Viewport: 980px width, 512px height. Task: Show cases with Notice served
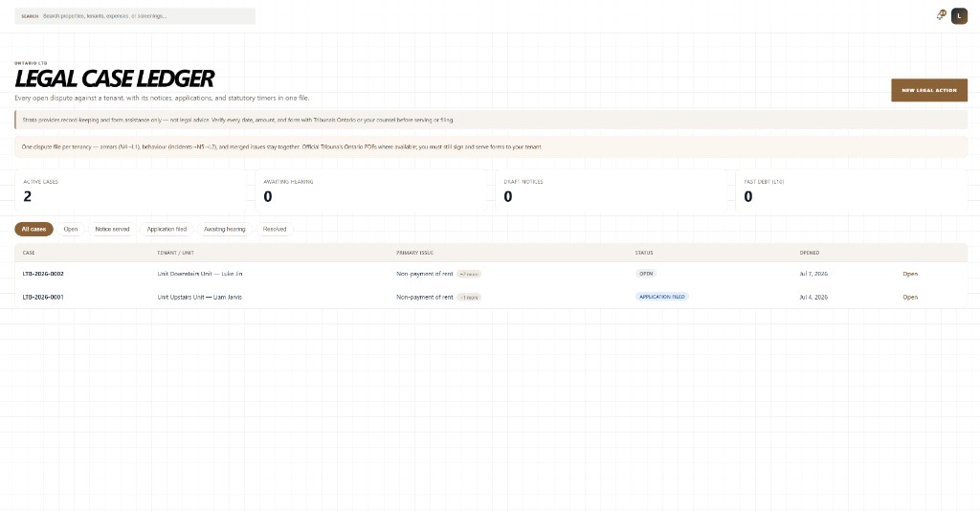[112, 230]
